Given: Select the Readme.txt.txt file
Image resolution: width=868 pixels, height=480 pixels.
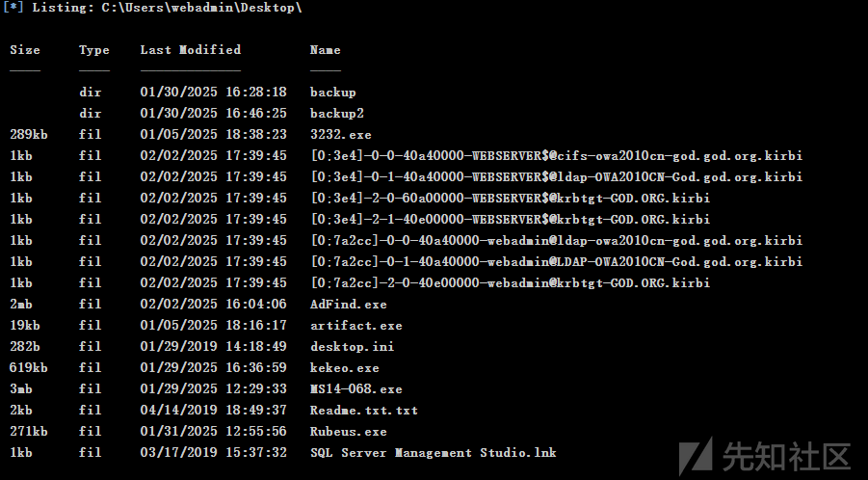Looking at the screenshot, I should pos(364,411).
